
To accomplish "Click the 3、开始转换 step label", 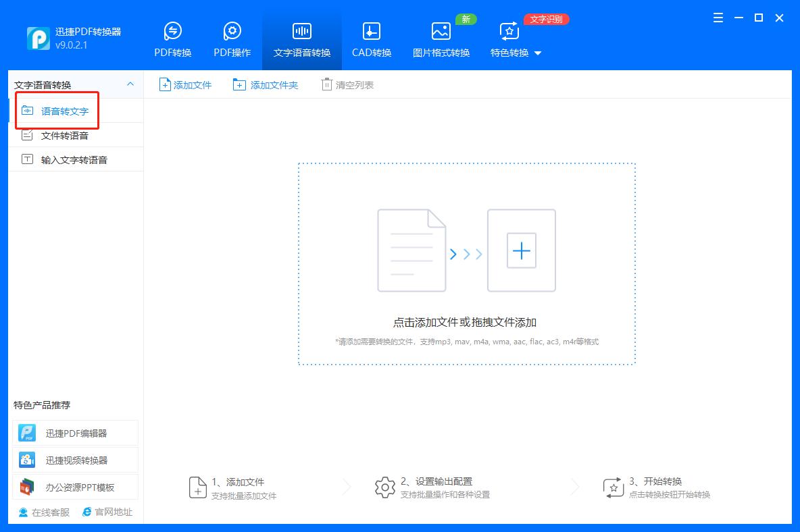I will point(655,481).
